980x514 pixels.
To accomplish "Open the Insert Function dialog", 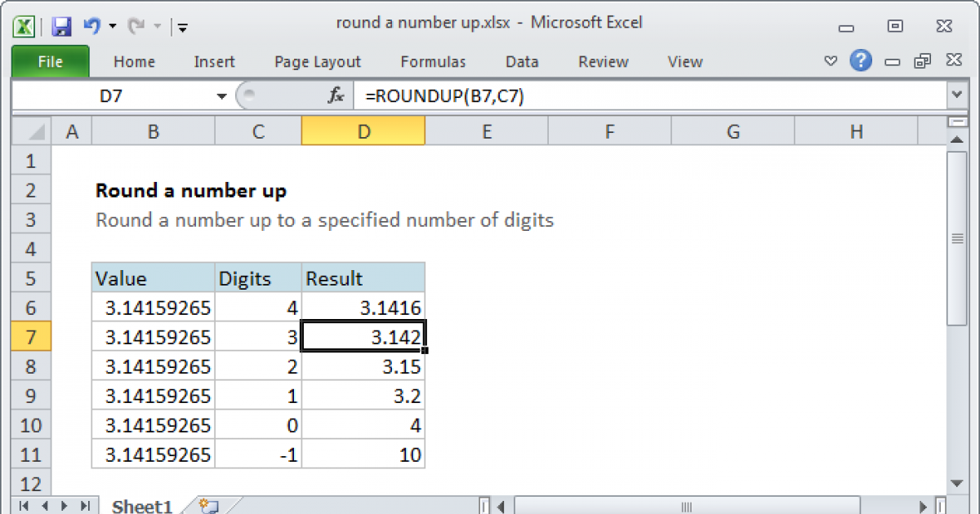I will [335, 95].
